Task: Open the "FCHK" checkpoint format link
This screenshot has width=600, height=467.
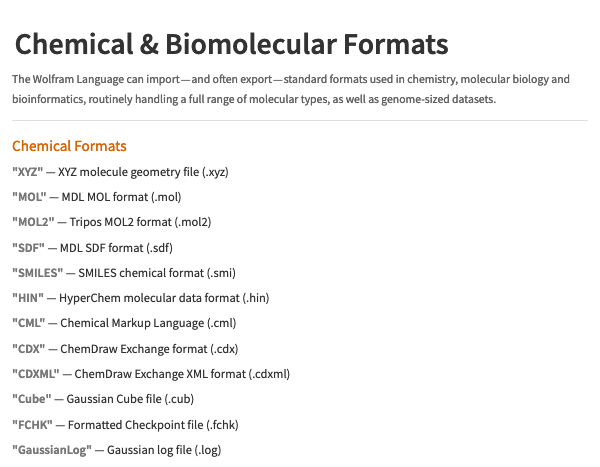Action: point(33,425)
